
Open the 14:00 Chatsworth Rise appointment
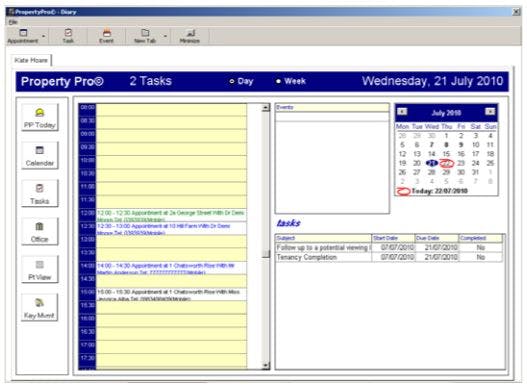[x=171, y=268]
